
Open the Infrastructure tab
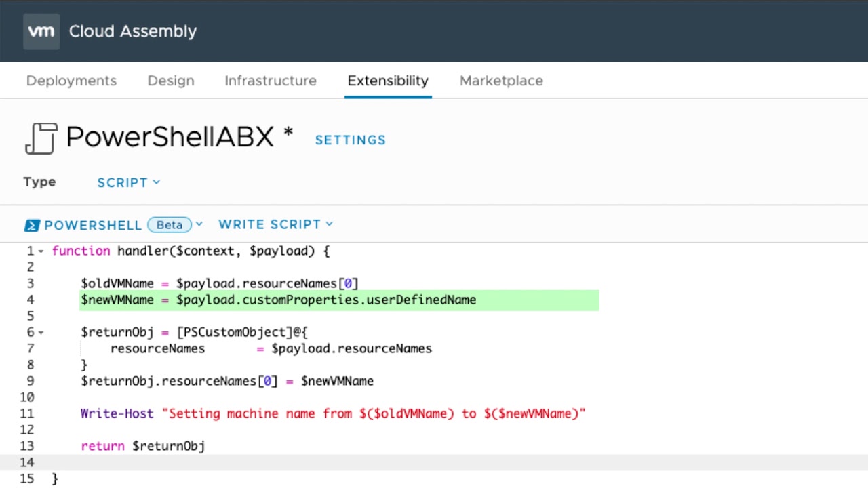(x=270, y=81)
